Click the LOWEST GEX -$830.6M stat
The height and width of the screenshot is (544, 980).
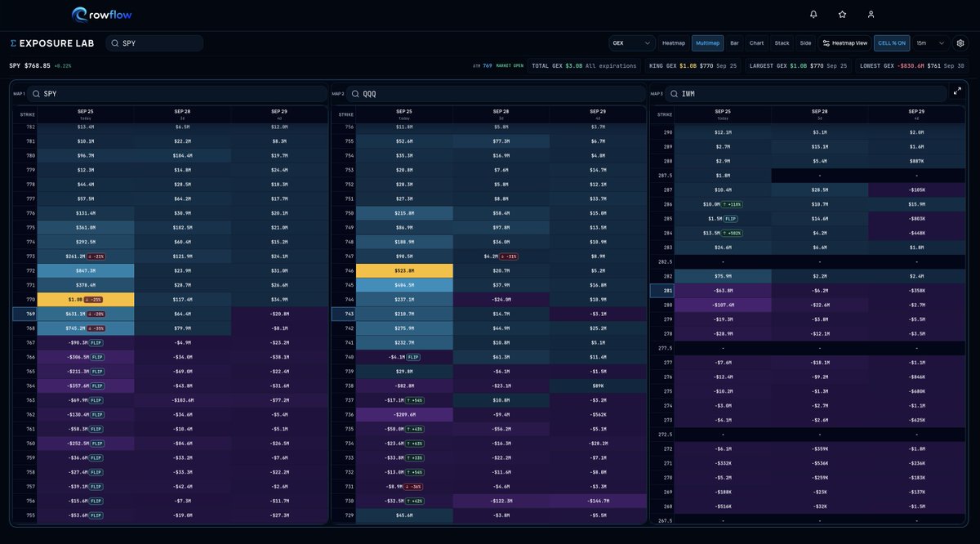coord(911,65)
